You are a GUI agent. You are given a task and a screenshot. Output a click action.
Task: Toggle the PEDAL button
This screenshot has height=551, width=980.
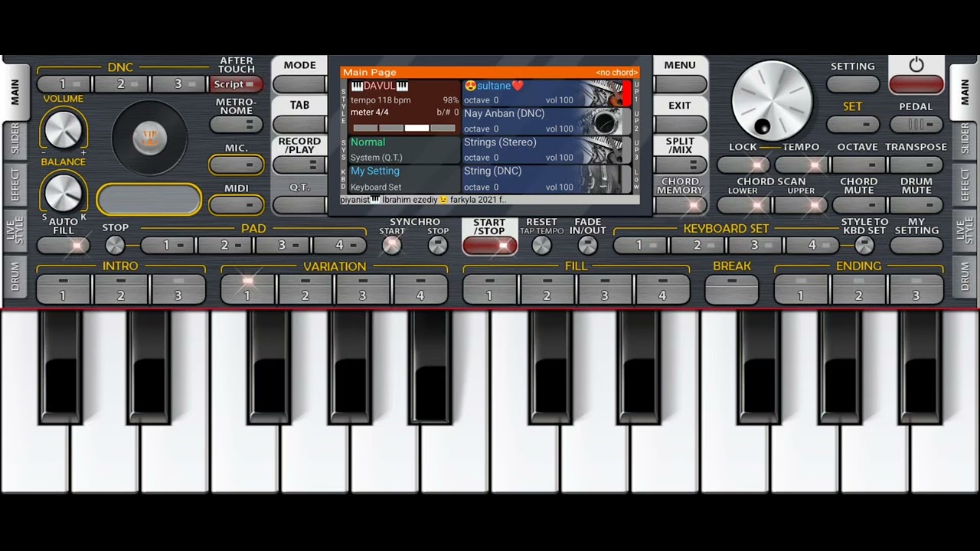click(x=916, y=124)
